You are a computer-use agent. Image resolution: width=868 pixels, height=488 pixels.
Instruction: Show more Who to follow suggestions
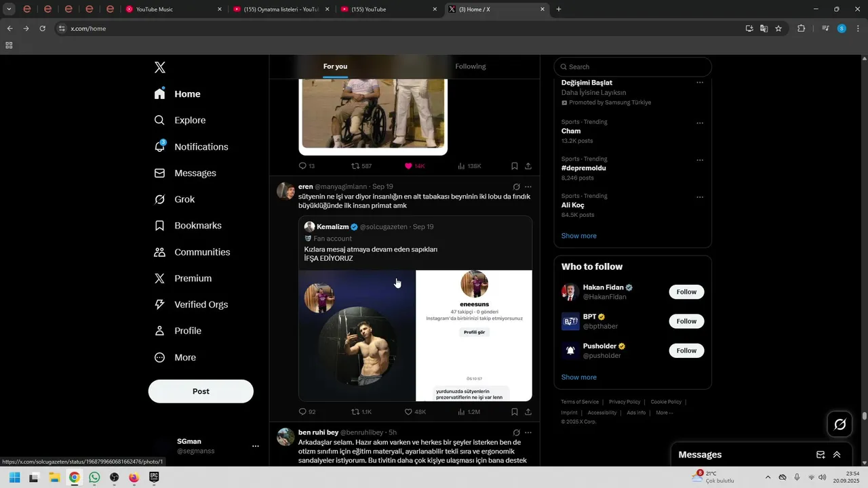click(x=578, y=378)
